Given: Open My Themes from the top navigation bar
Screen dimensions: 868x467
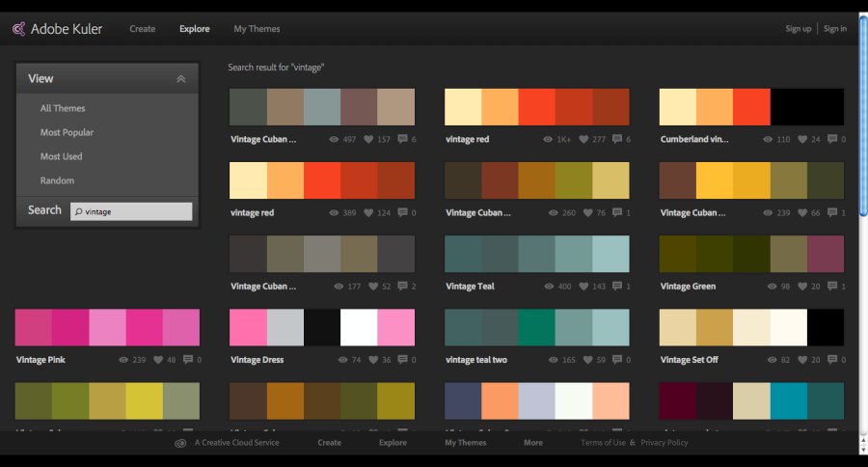Looking at the screenshot, I should (x=257, y=29).
